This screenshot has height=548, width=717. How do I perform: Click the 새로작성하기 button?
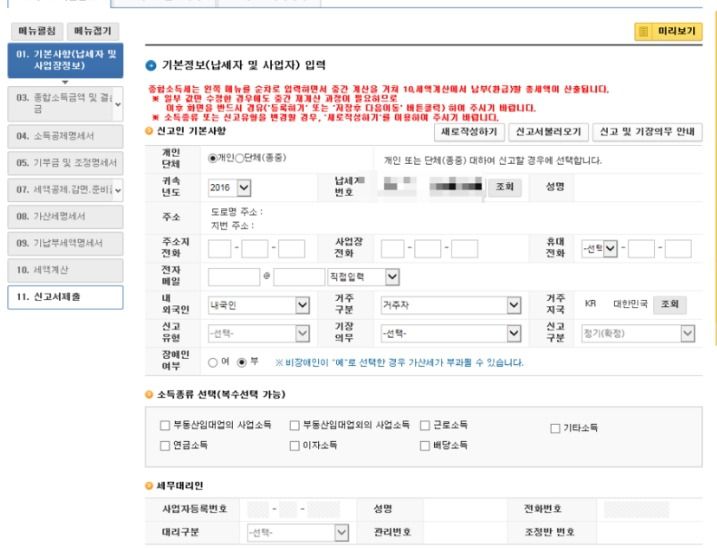[469, 132]
